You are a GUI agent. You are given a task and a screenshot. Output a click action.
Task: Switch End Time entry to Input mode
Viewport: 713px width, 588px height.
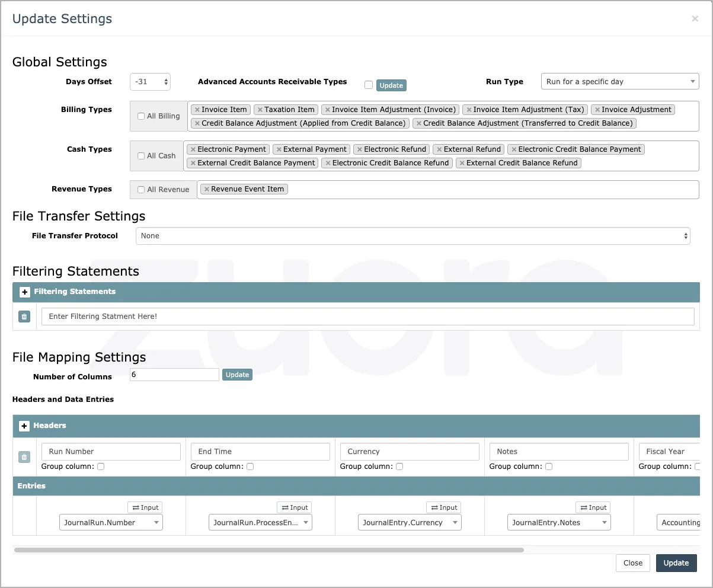coord(295,507)
